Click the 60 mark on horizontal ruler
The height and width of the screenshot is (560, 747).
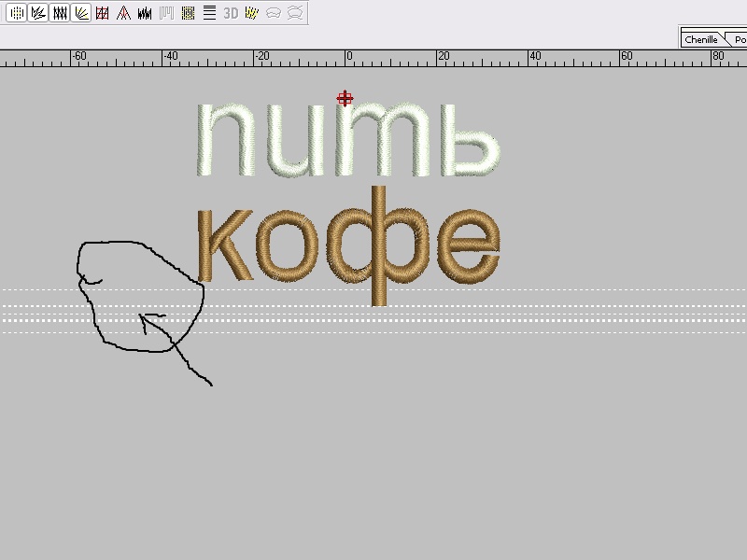click(627, 56)
